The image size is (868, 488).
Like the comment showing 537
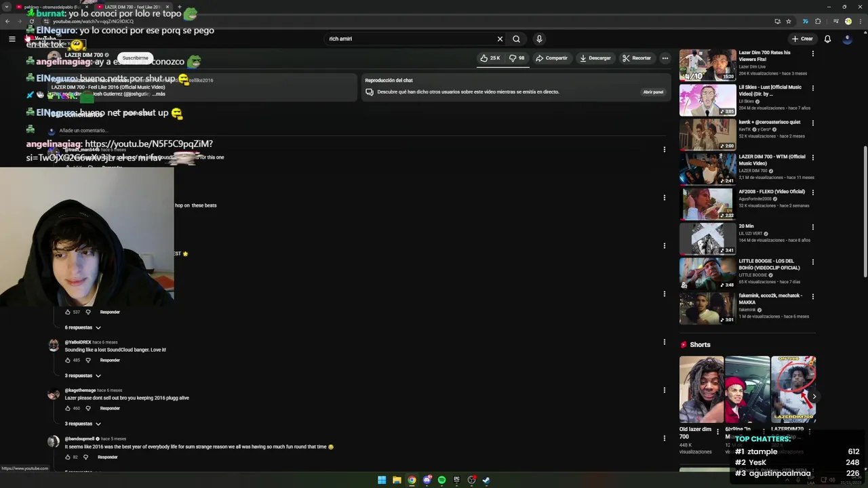(68, 312)
